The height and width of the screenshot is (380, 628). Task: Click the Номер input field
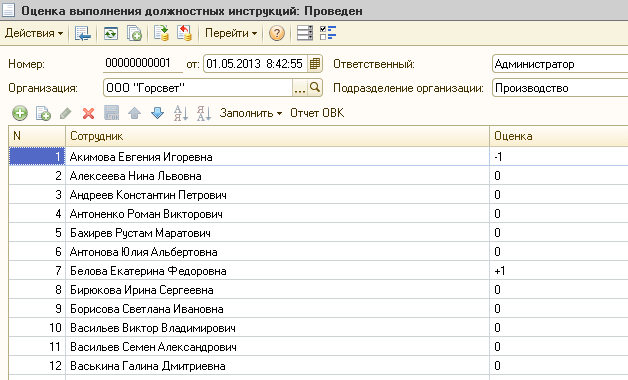(x=143, y=64)
